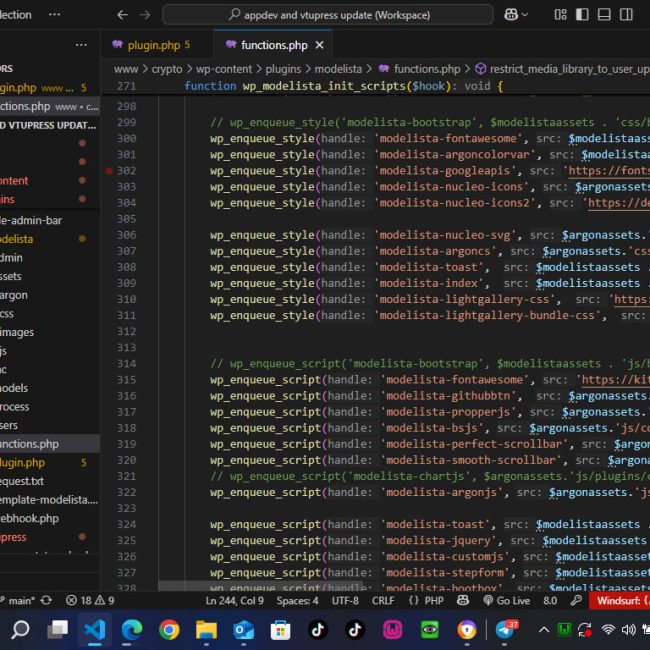Screen dimensions: 650x650
Task: Open errors and warnings problems indicator
Action: [x=90, y=600]
